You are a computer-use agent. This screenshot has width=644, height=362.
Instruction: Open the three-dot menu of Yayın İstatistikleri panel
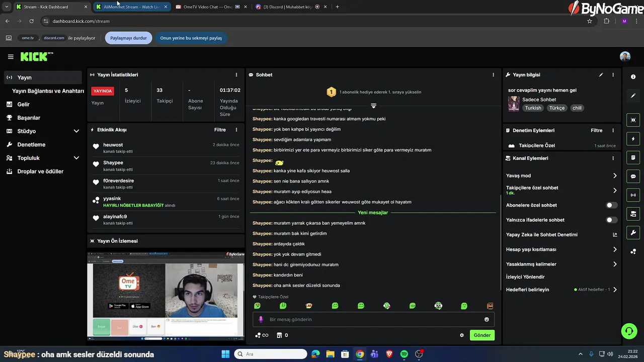point(236,75)
